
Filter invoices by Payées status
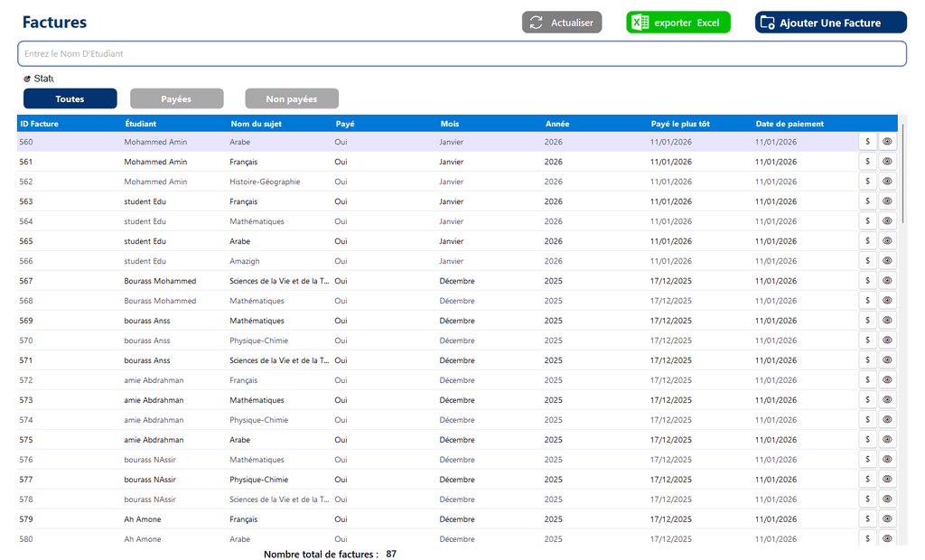coord(176,98)
